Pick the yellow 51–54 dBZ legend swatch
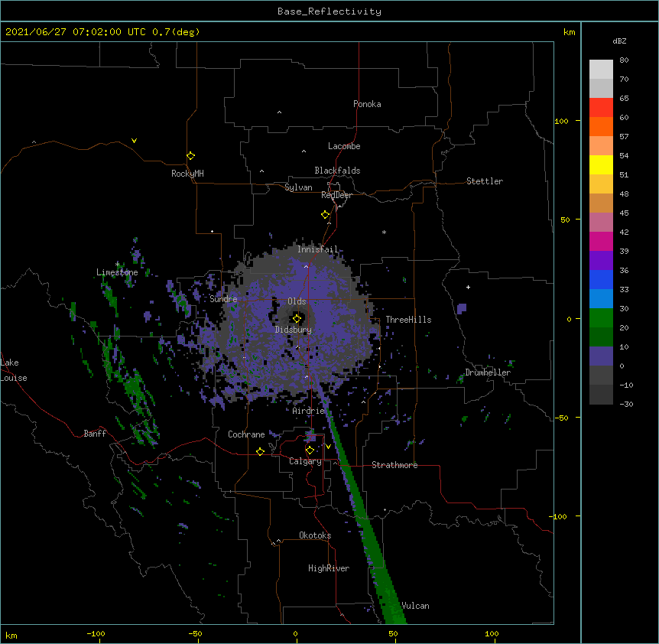This screenshot has height=644, width=659. click(601, 164)
